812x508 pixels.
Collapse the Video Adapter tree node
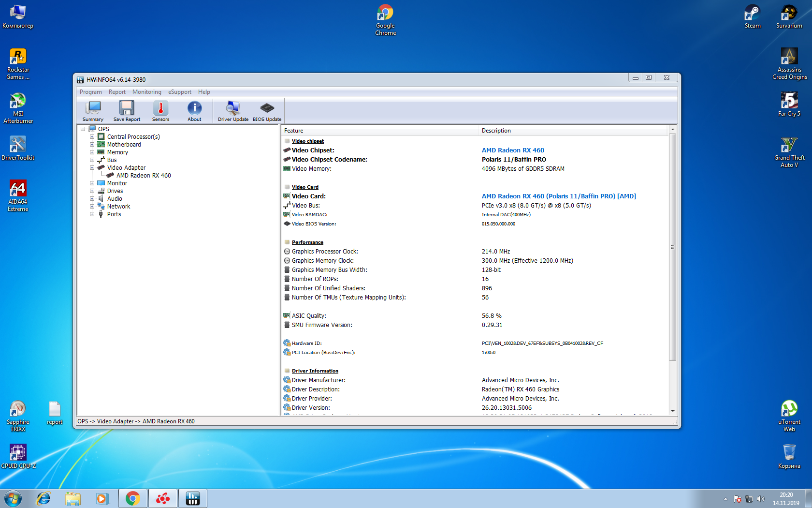tap(92, 168)
